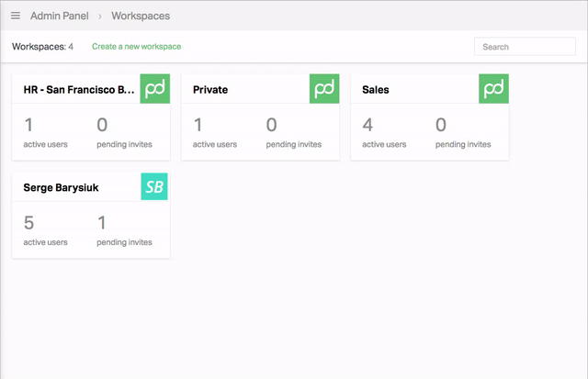
Task: Click the Private workspace logo
Action: (x=324, y=89)
